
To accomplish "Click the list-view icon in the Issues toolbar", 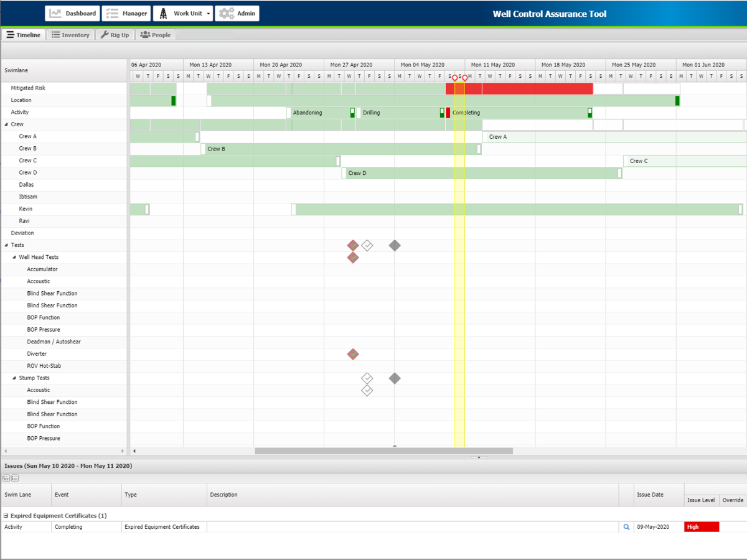I will [x=14, y=478].
